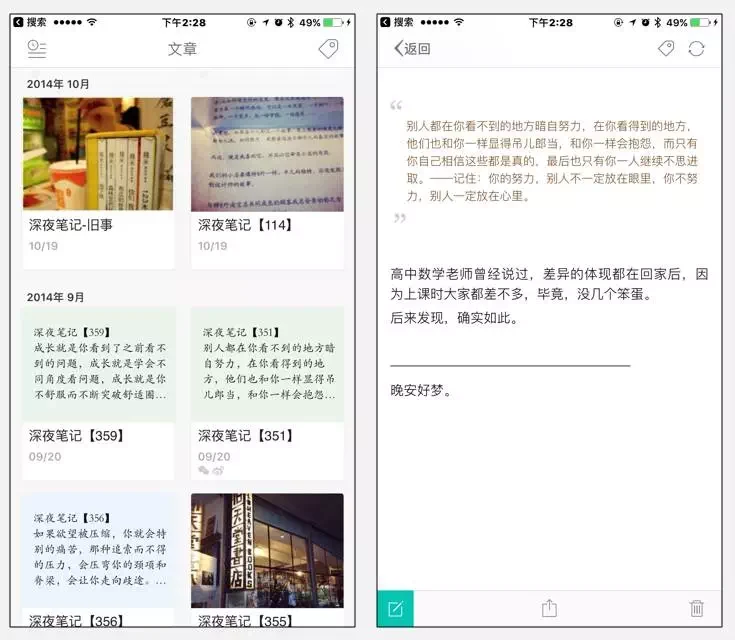The height and width of the screenshot is (640, 735).
Task: Tap the 下午2:28 clock in right status bar
Action: click(551, 22)
